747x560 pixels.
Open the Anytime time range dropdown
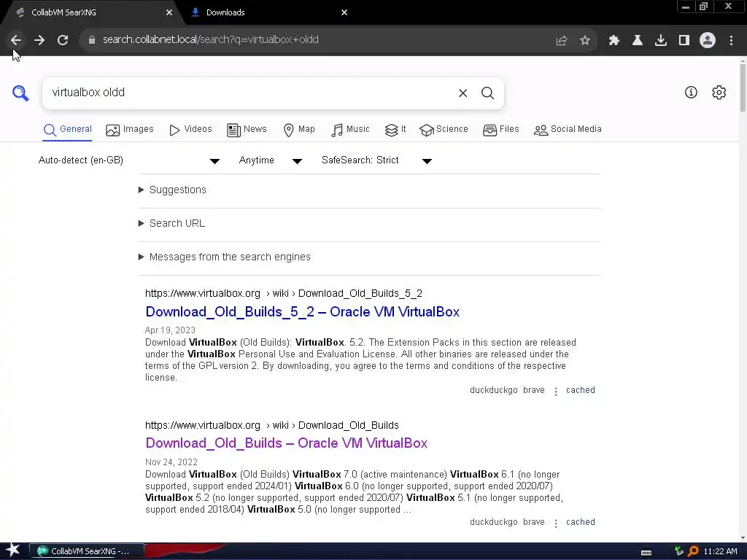[271, 160]
